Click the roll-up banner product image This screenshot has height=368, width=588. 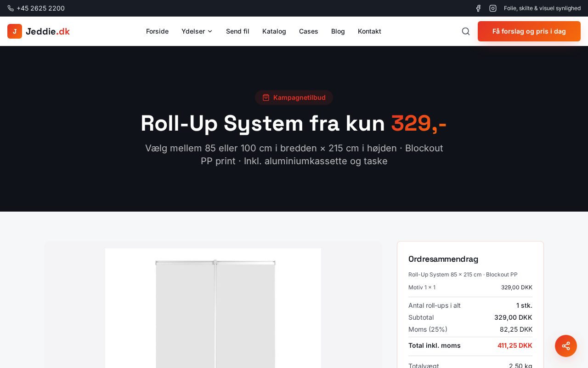[213, 313]
